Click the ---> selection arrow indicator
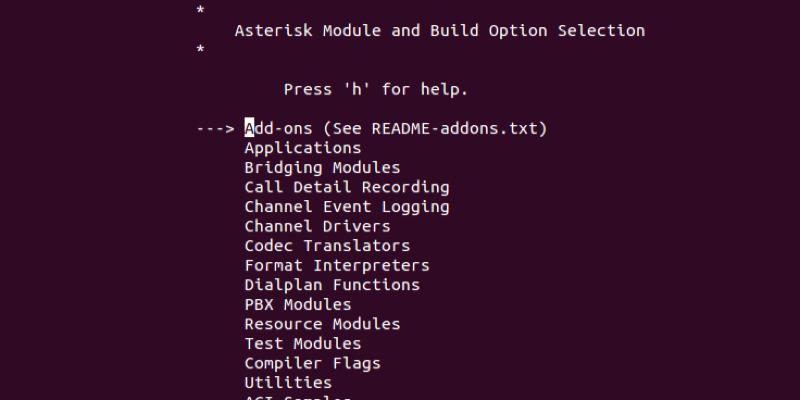This screenshot has width=800, height=400. coord(215,129)
